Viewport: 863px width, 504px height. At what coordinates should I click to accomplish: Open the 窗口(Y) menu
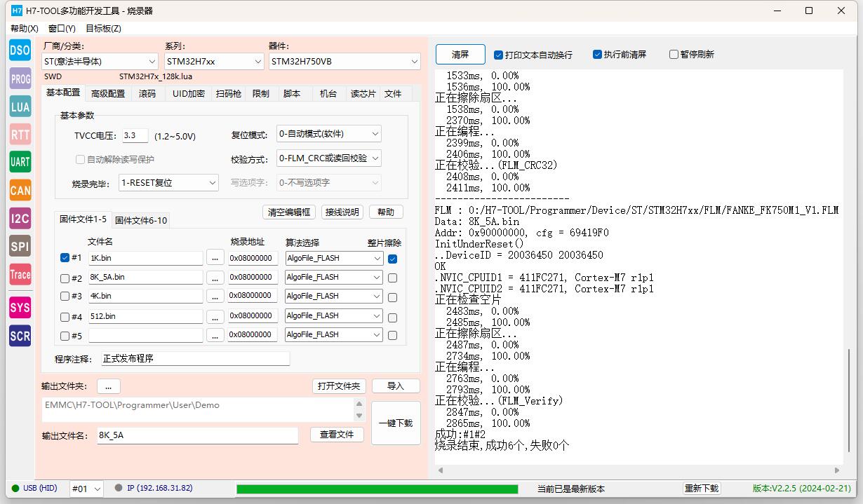62,29
